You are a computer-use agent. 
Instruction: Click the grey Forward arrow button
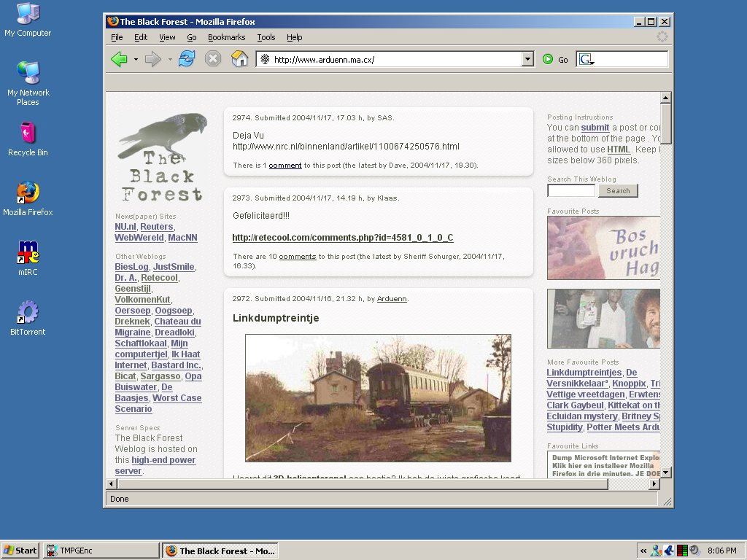[x=153, y=60]
